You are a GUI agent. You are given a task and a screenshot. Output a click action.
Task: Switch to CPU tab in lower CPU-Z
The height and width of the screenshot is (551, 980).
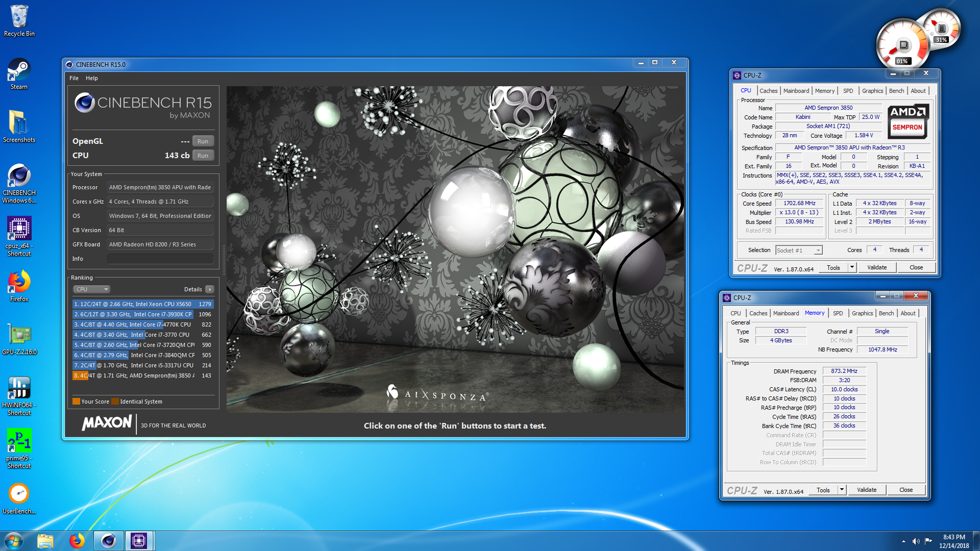736,313
